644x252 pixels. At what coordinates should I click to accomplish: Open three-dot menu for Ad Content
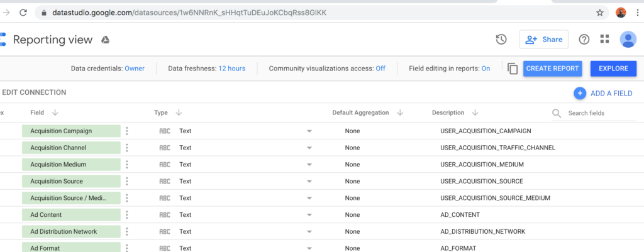(127, 215)
